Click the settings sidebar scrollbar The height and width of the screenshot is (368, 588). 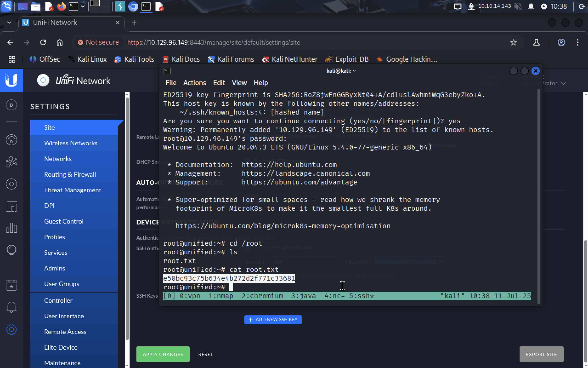(127, 218)
